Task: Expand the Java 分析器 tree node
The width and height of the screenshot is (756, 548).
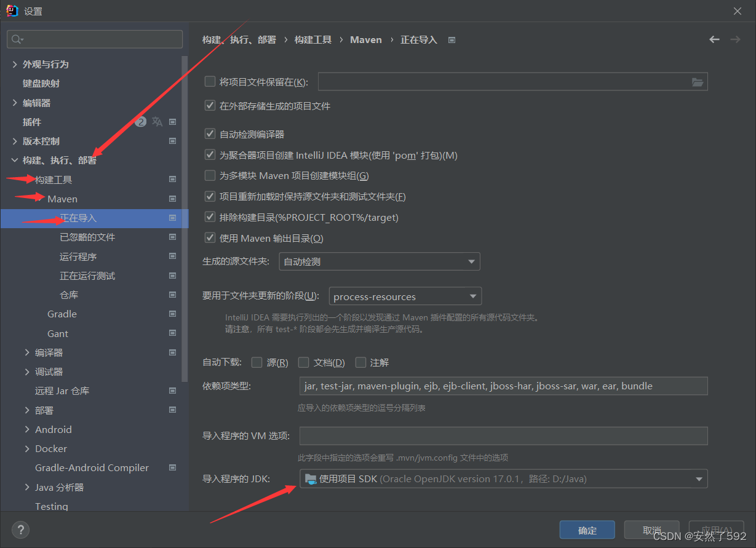Action: coord(27,487)
